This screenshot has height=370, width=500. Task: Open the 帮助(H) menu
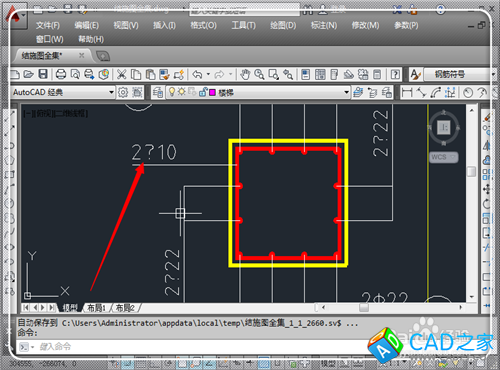tap(91, 39)
